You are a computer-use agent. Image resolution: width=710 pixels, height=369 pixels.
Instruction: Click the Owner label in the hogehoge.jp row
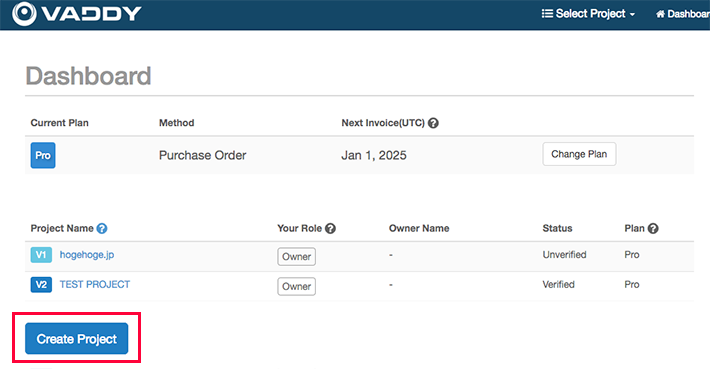(297, 257)
